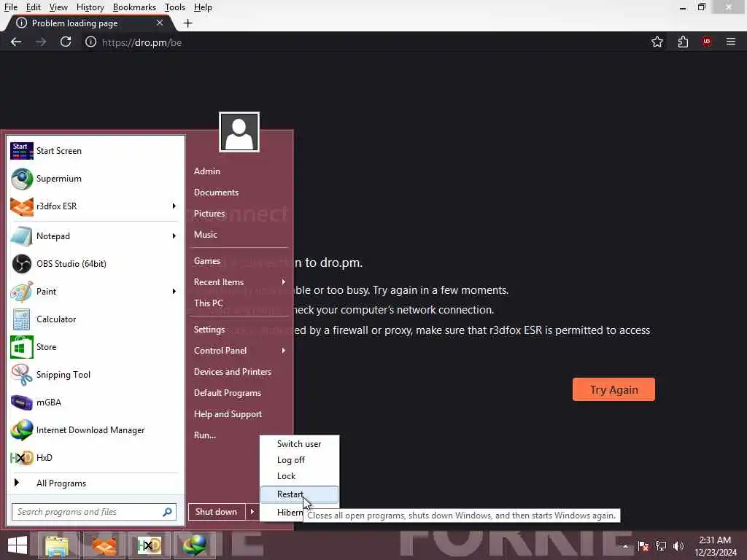Open the browser hamburger application menu
747x560 pixels.
[731, 42]
